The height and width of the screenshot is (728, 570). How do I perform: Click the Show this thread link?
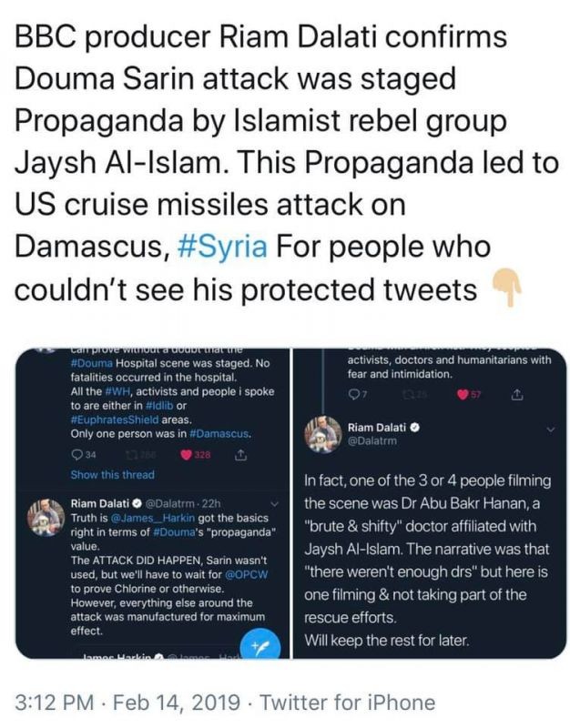point(112,474)
